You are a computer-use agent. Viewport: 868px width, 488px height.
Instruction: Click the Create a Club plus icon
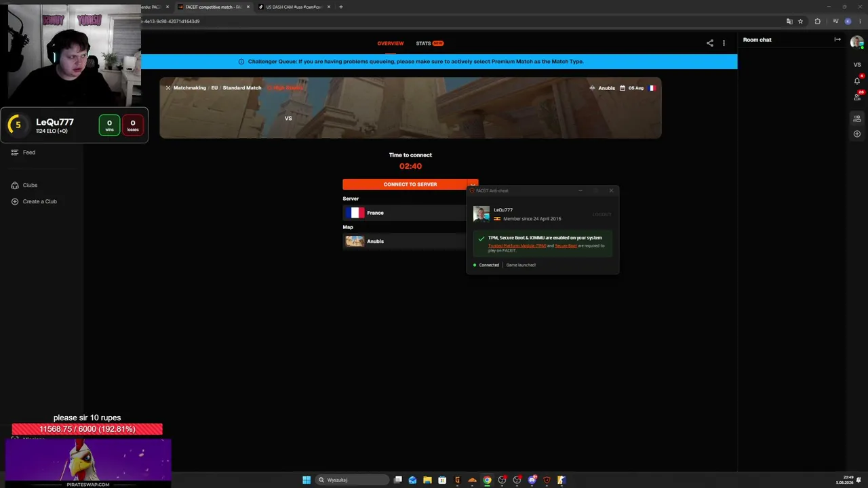pos(15,201)
